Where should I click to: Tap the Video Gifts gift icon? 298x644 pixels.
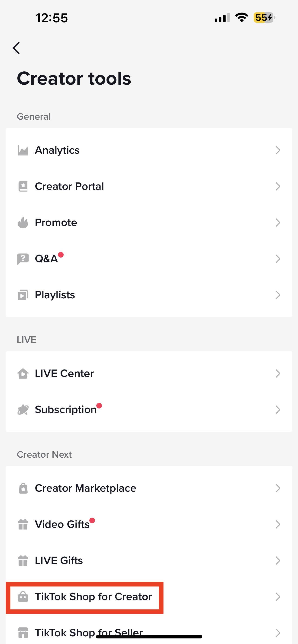(23, 525)
